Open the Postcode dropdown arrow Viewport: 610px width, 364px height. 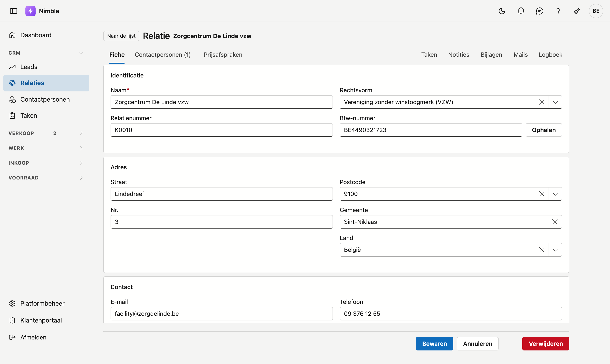[555, 194]
